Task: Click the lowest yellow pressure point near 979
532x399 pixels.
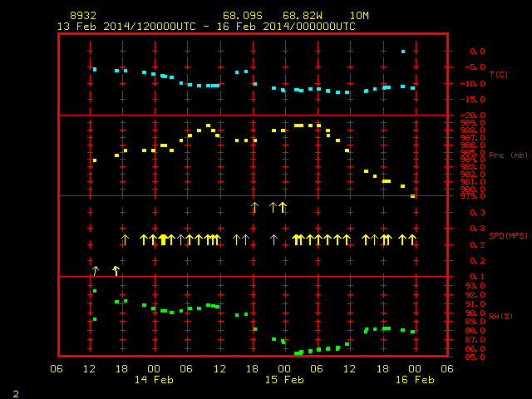Action: click(412, 196)
